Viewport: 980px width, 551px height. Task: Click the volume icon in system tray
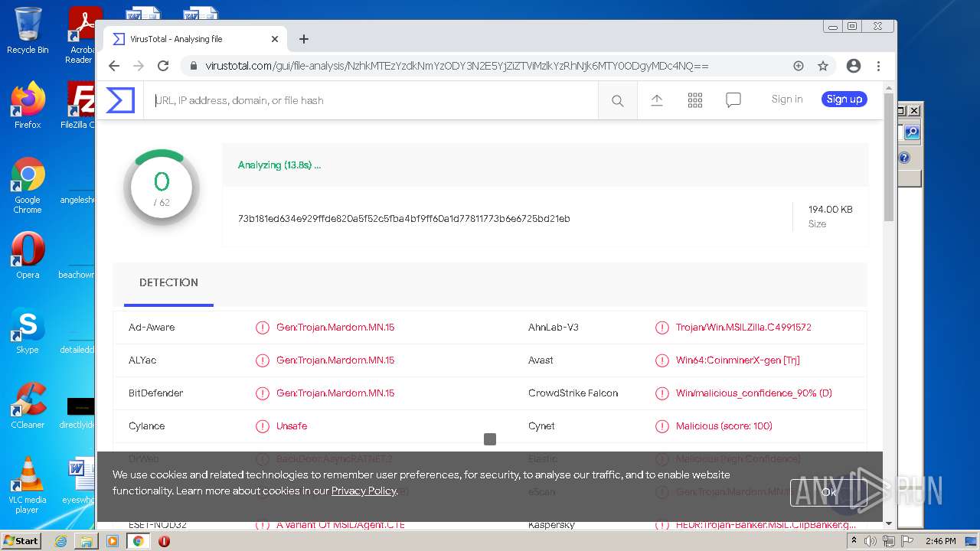point(871,541)
